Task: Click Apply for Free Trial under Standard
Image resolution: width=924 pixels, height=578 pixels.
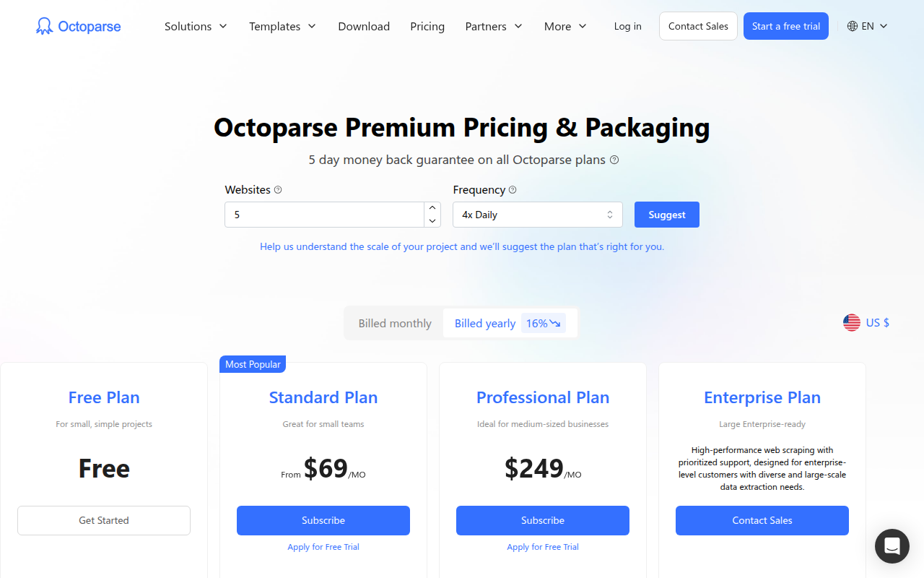Action: coord(323,547)
